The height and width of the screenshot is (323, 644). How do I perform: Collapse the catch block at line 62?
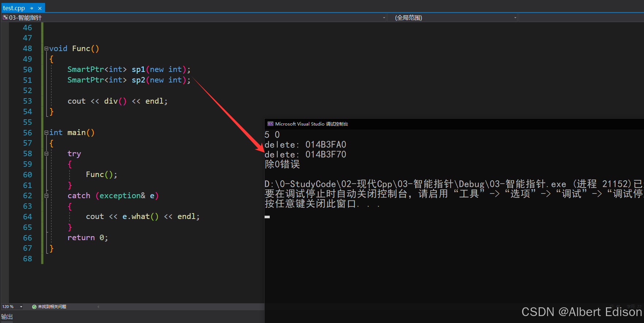click(x=46, y=196)
